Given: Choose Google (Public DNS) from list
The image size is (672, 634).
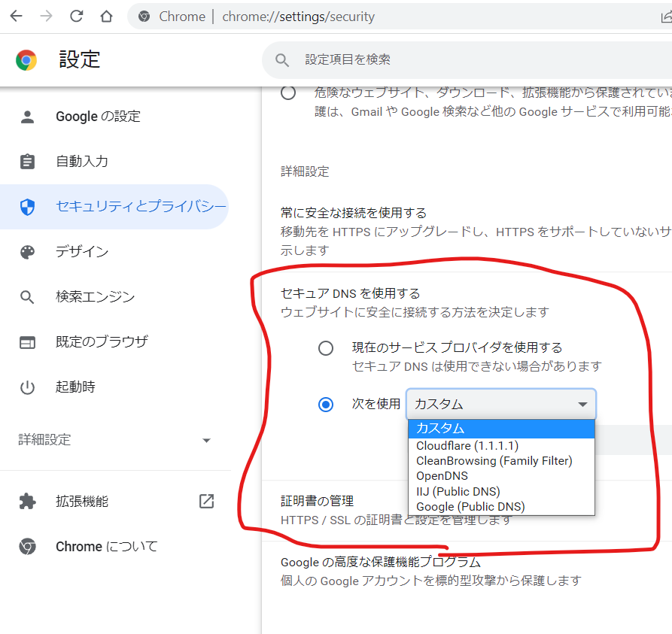Looking at the screenshot, I should pyautogui.click(x=501, y=507).
